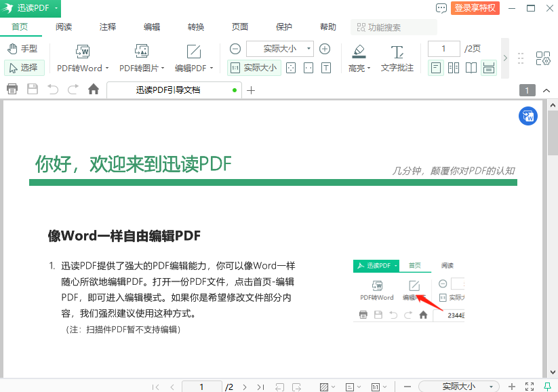
Task: Select the 迅读PDF引导文档 document tab
Action: coord(174,90)
